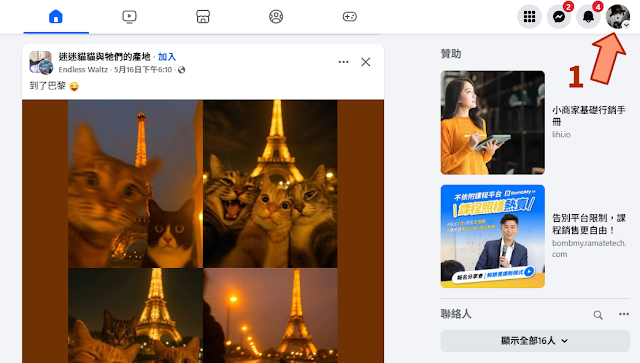640x363 pixels.
Task: Open the post timestamp 5月16日下午6:10
Action: pyautogui.click(x=143, y=70)
